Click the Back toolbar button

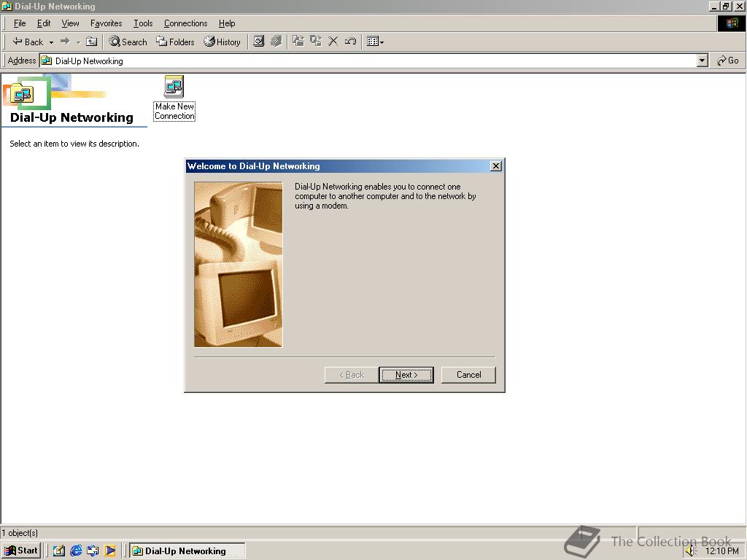(28, 42)
